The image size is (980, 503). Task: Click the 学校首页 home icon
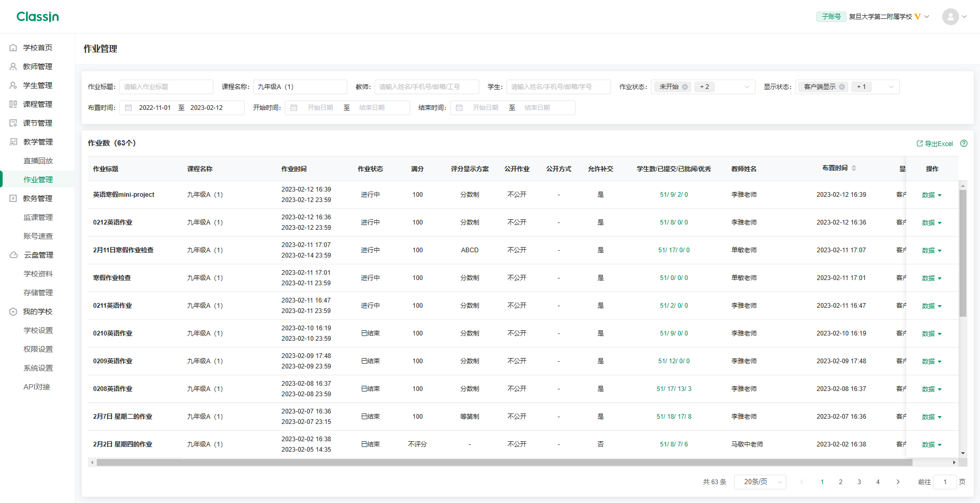click(13, 48)
